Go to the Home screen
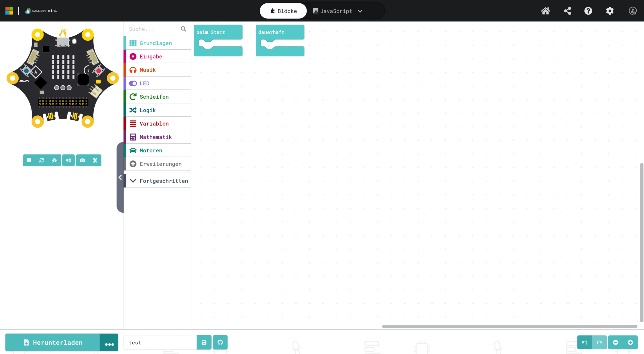The width and height of the screenshot is (644, 354). pyautogui.click(x=545, y=11)
